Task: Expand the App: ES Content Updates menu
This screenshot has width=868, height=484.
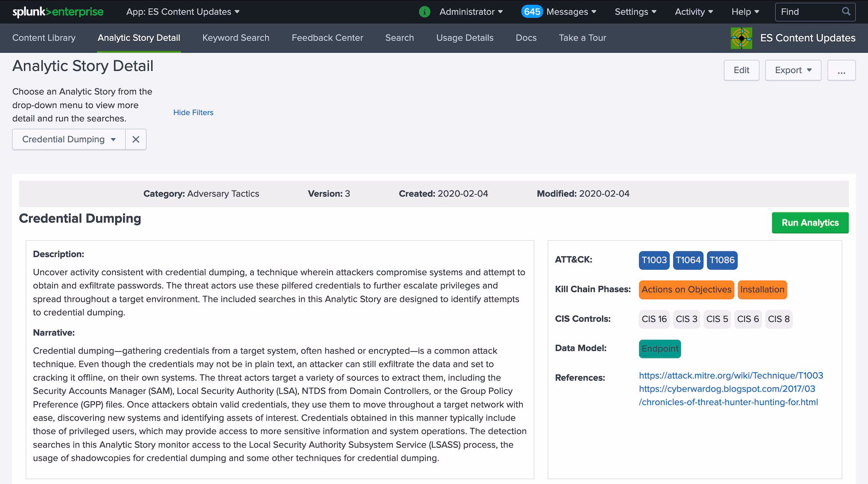Action: [x=183, y=12]
